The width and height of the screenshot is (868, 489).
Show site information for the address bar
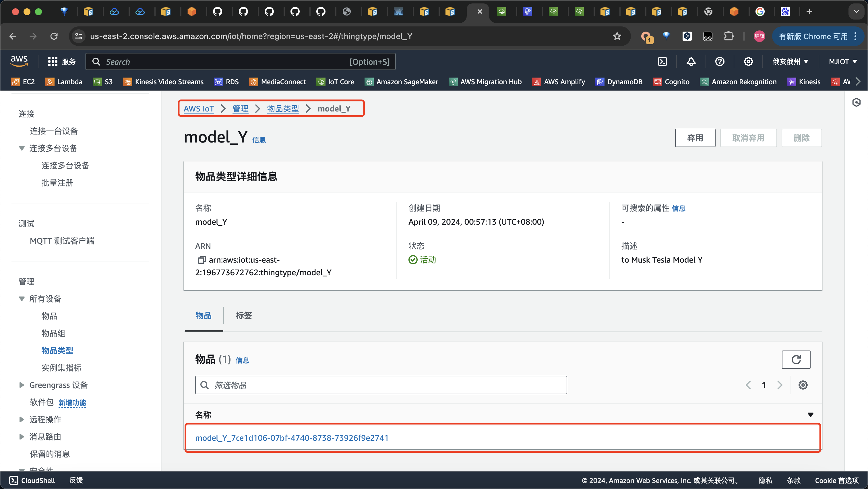79,36
